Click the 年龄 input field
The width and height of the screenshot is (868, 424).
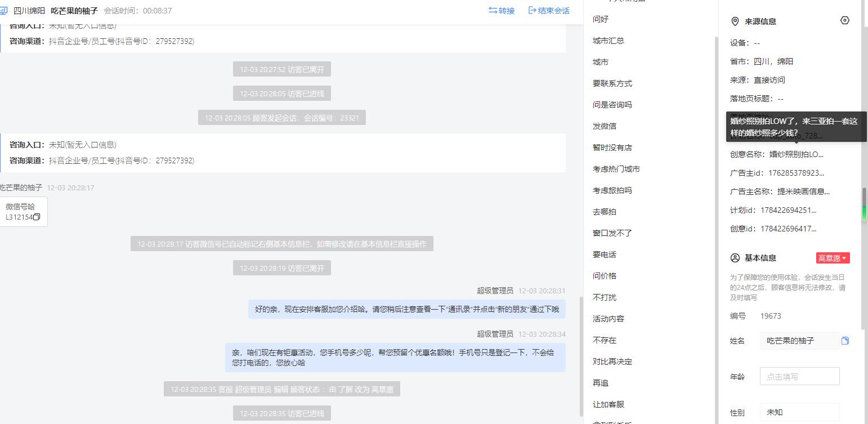(799, 376)
